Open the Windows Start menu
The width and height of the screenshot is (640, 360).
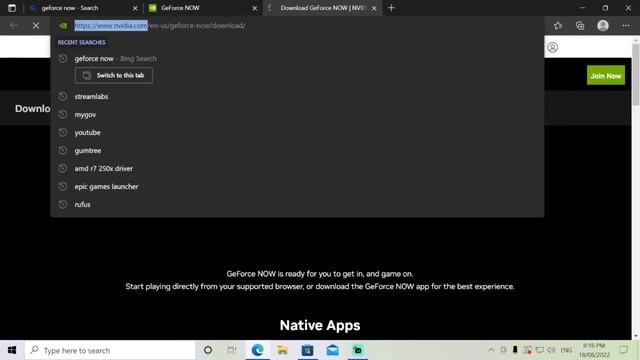[x=12, y=350]
